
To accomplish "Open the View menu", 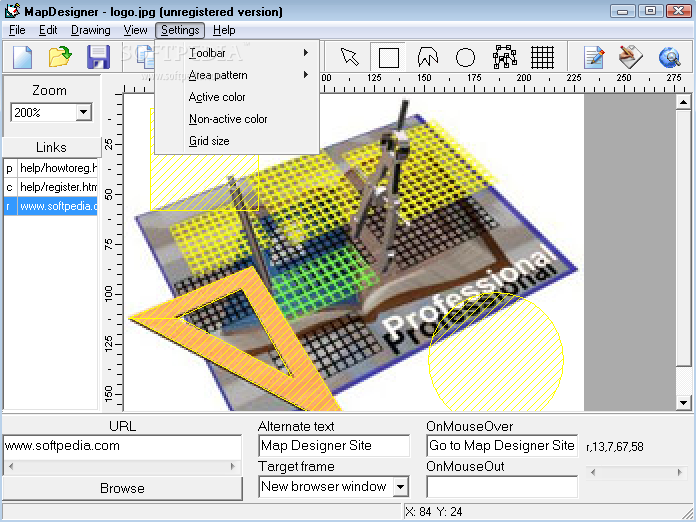I will tap(135, 30).
